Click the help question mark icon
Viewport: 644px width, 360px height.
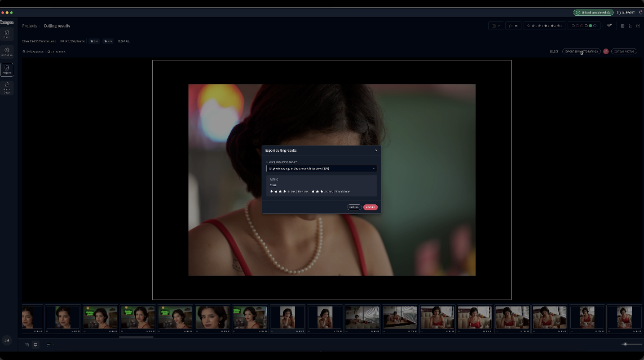pos(638,26)
